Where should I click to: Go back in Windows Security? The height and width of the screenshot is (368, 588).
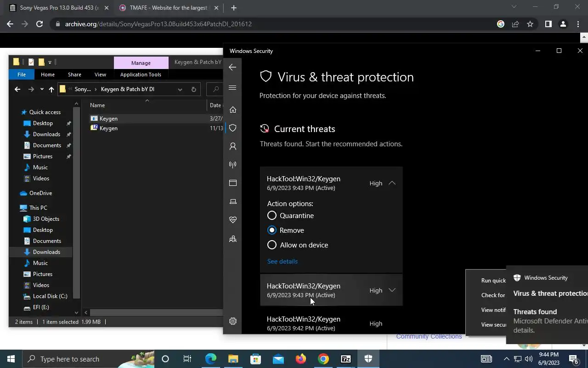click(x=232, y=67)
